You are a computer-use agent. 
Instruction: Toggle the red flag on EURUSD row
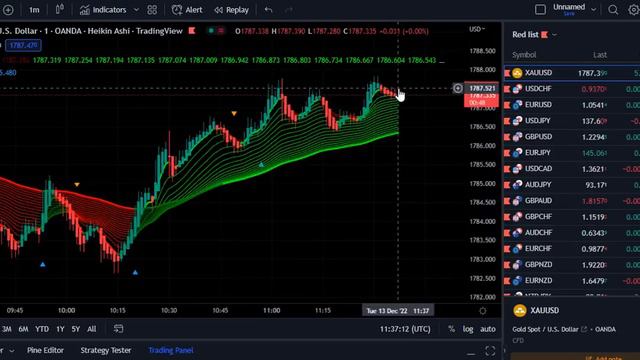pyautogui.click(x=507, y=105)
